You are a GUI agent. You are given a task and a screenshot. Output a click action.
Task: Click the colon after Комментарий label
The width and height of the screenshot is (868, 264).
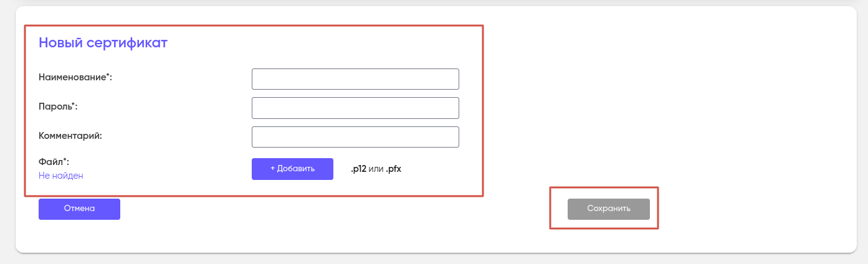point(100,136)
